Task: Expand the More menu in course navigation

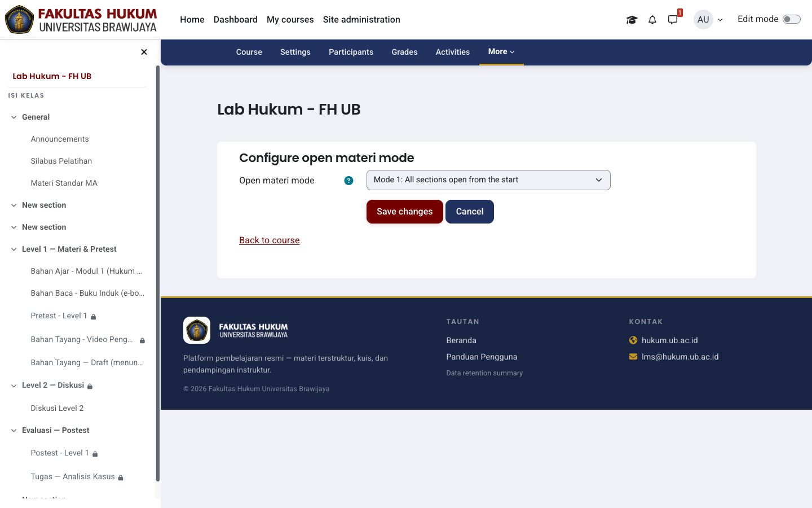Action: 501,52
